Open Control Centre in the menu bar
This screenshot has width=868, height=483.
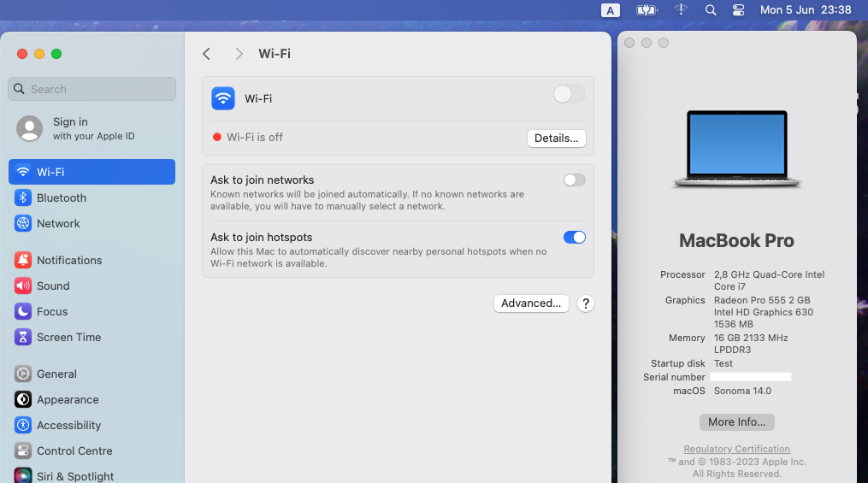point(739,10)
